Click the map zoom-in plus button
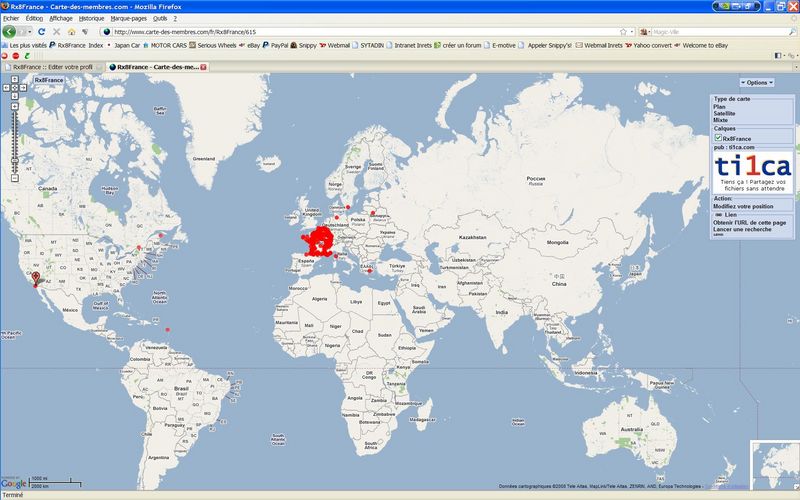Viewport: 800px width, 500px height. 14,104
